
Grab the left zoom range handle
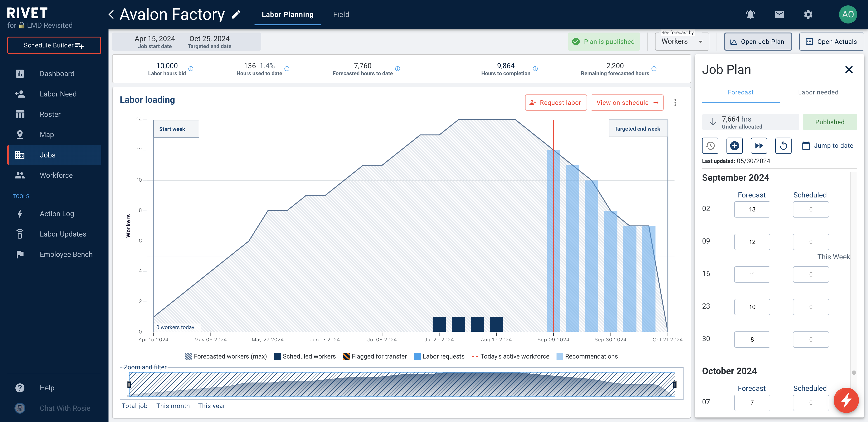click(x=129, y=385)
